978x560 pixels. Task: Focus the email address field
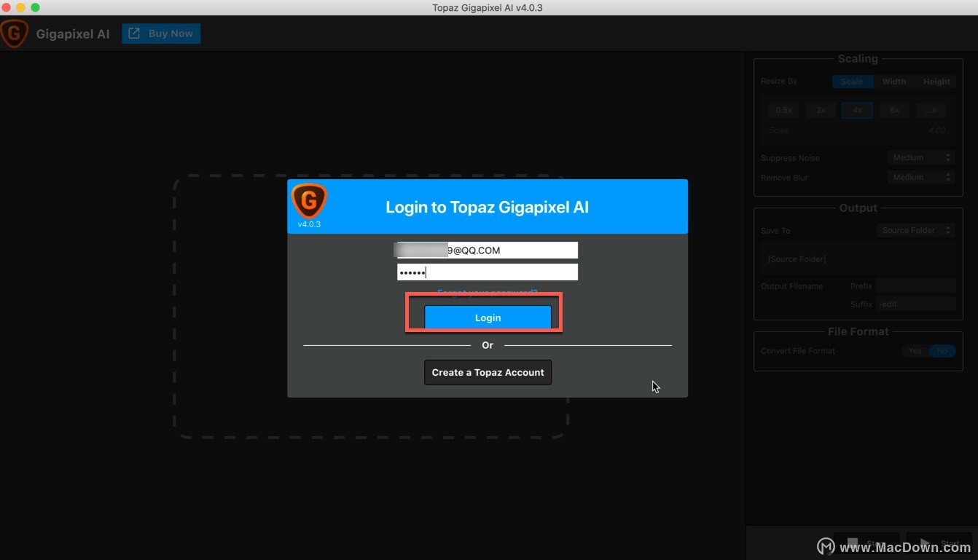pyautogui.click(x=487, y=250)
